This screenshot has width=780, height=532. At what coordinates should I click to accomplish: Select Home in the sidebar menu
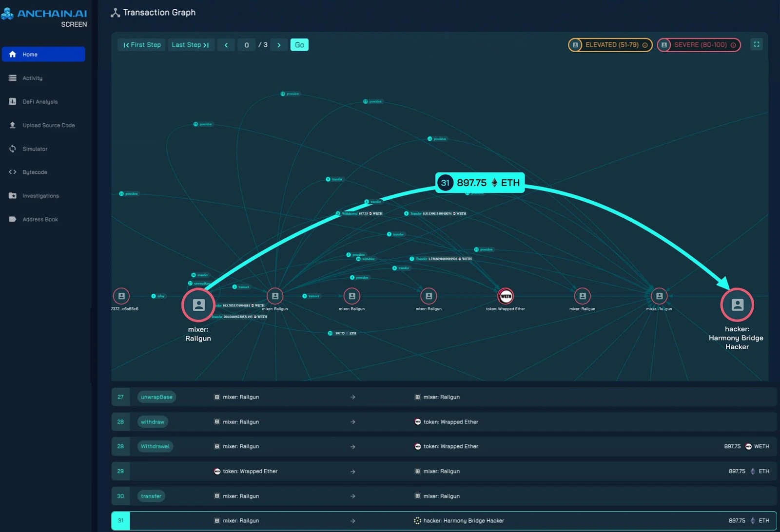click(31, 54)
